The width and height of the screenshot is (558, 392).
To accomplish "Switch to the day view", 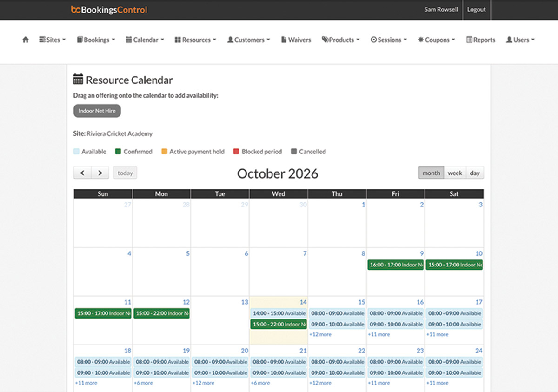I will tap(475, 173).
